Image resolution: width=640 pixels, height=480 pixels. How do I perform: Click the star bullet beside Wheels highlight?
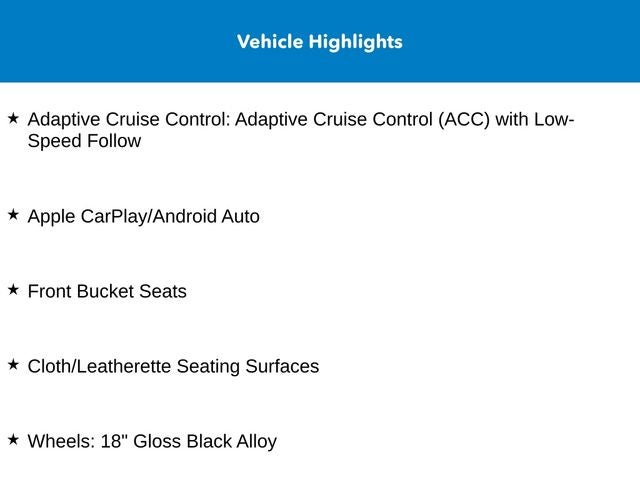tap(13, 440)
